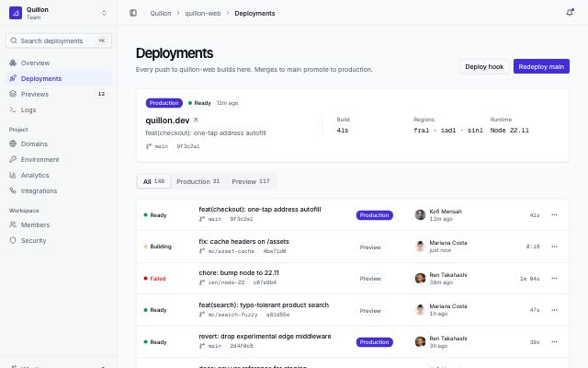Click Ren Takahashi's avatar on bump node row
This screenshot has height=368, width=588.
click(x=420, y=278)
